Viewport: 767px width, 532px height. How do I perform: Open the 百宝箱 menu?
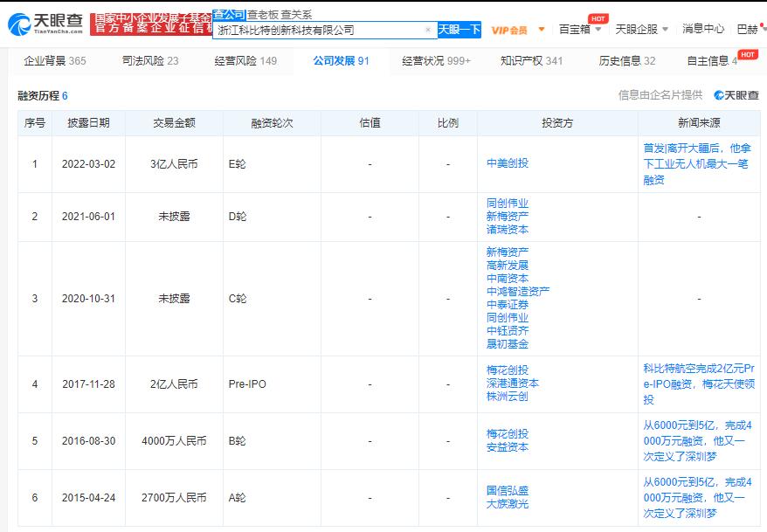pyautogui.click(x=575, y=30)
